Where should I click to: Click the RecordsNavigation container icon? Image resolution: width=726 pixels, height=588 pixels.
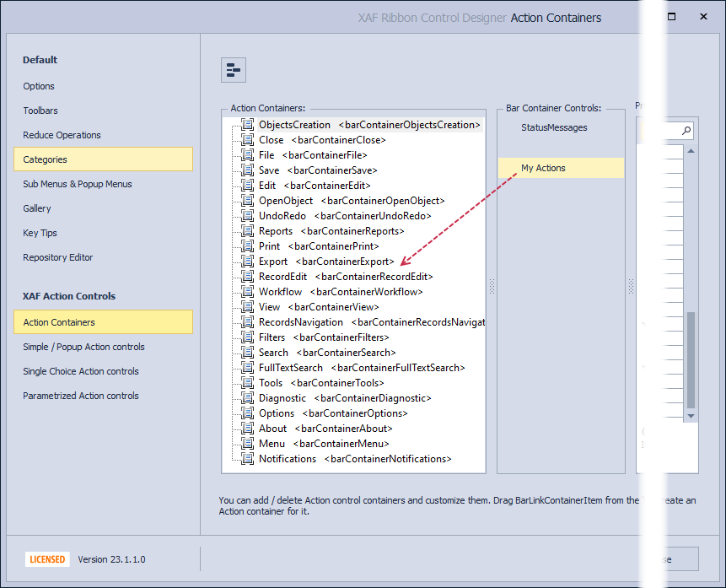pos(248,322)
